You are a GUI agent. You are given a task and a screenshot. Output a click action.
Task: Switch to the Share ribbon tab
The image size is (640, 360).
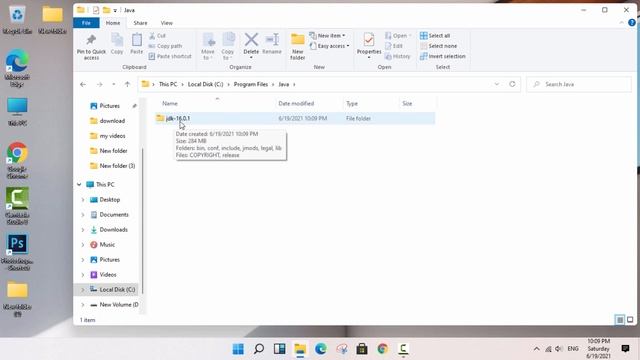point(140,23)
